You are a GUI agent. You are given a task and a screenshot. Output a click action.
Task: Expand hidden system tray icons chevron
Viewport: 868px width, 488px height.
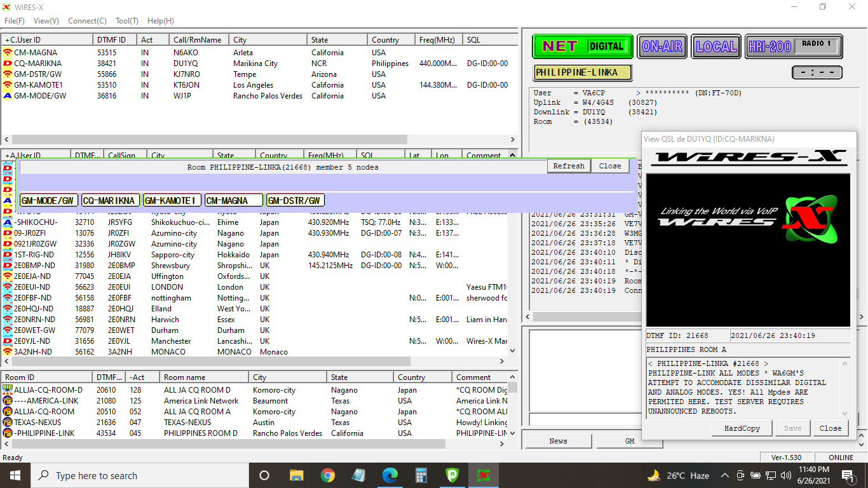point(724,475)
